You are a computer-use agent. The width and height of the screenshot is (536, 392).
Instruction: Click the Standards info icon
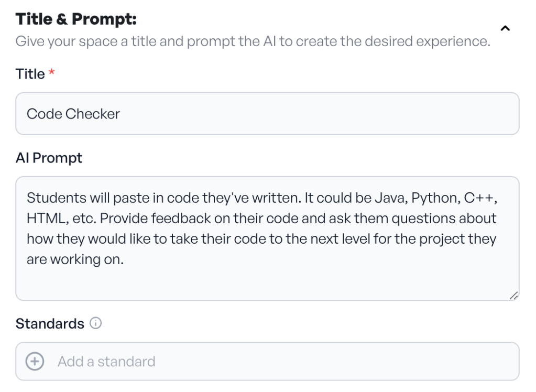point(95,324)
